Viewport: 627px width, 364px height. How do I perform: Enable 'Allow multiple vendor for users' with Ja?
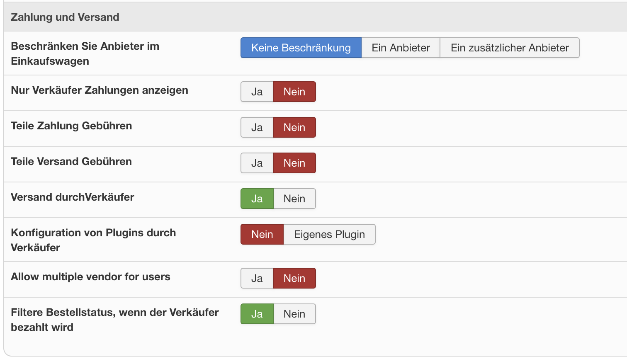click(x=257, y=278)
